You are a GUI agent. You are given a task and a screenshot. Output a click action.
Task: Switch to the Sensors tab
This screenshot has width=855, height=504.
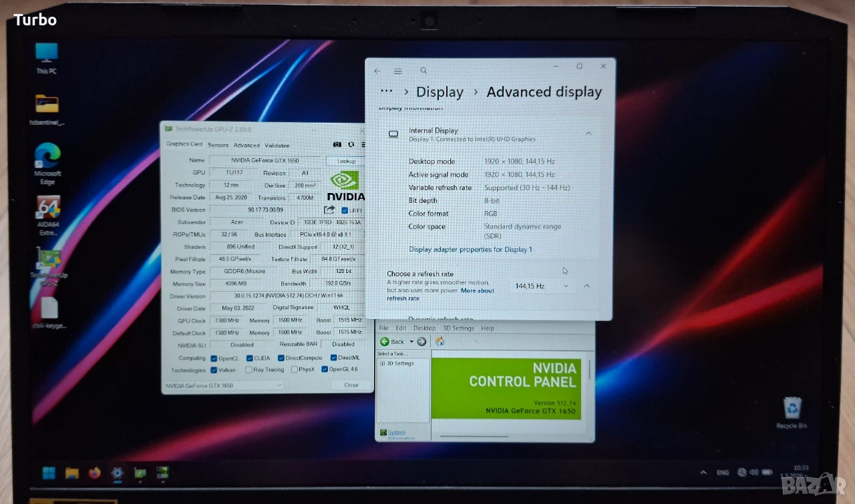tap(218, 145)
